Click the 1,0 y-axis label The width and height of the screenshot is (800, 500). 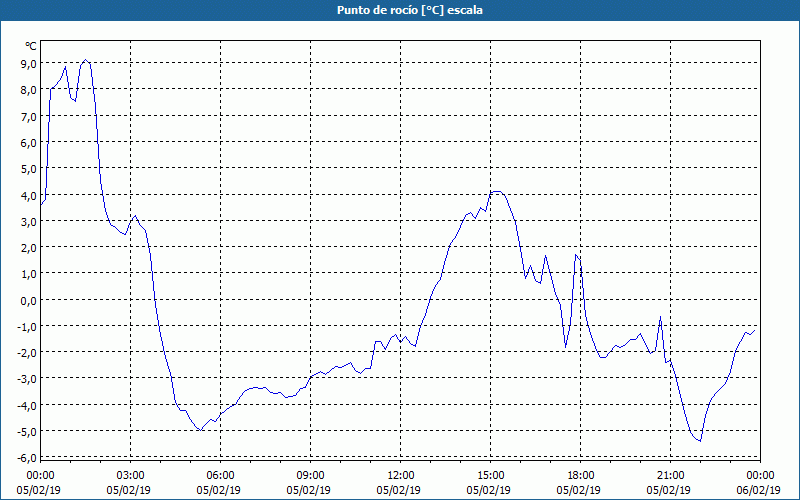coord(28,274)
